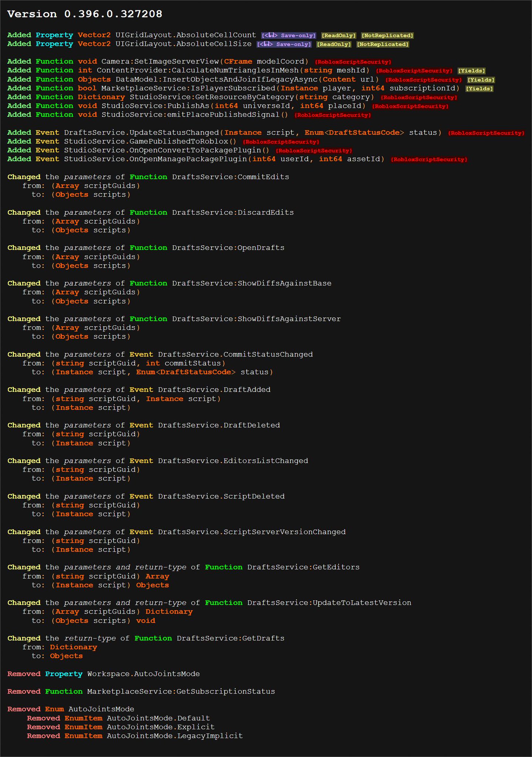Click Yields tag on CalculateNumTrianglesInMesh row

point(471,71)
